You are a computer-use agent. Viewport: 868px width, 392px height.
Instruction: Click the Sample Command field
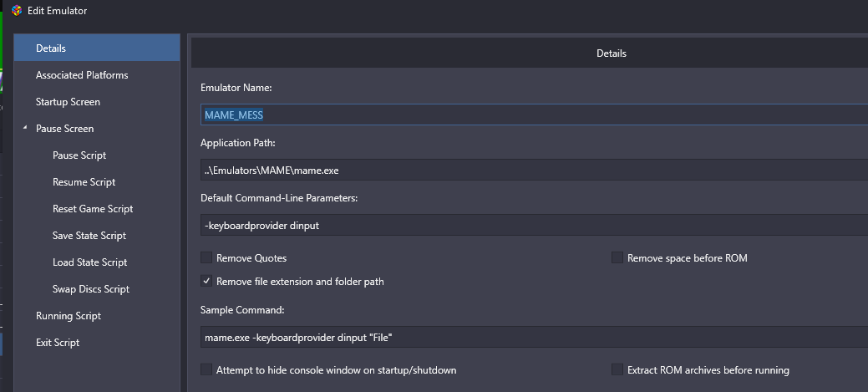[x=534, y=337]
